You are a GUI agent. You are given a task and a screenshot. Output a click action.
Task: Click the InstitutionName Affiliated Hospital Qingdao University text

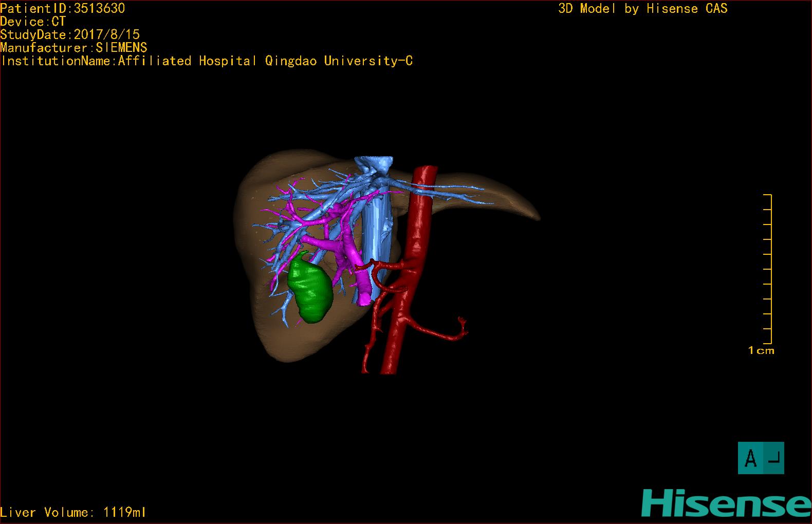pyautogui.click(x=207, y=61)
